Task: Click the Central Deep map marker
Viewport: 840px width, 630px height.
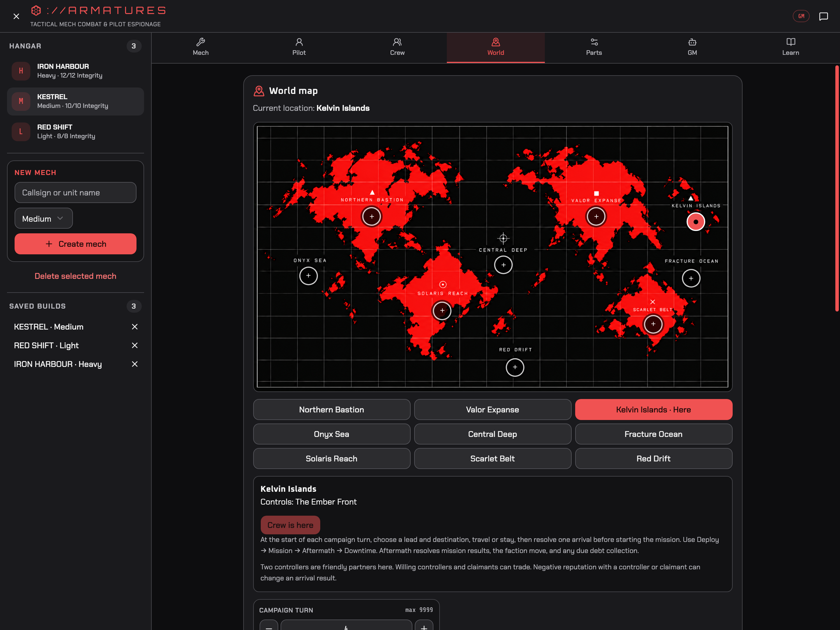Action: coord(503,265)
